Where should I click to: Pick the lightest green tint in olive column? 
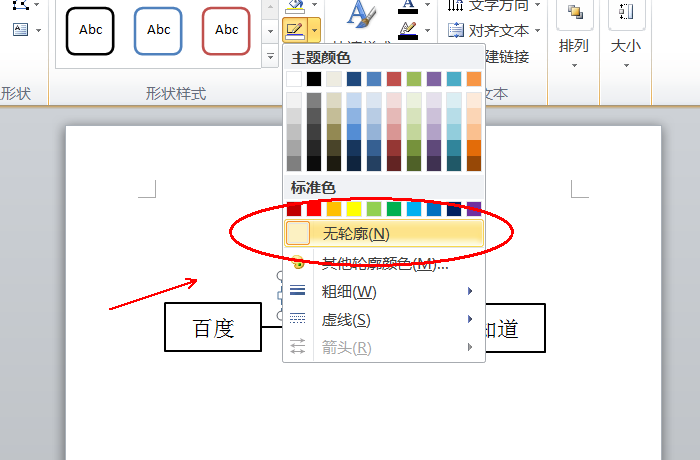[414, 100]
